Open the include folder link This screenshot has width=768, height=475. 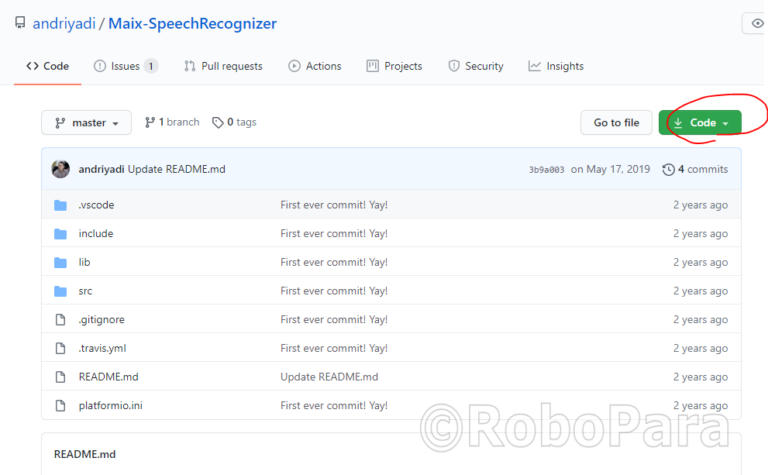pyautogui.click(x=96, y=234)
